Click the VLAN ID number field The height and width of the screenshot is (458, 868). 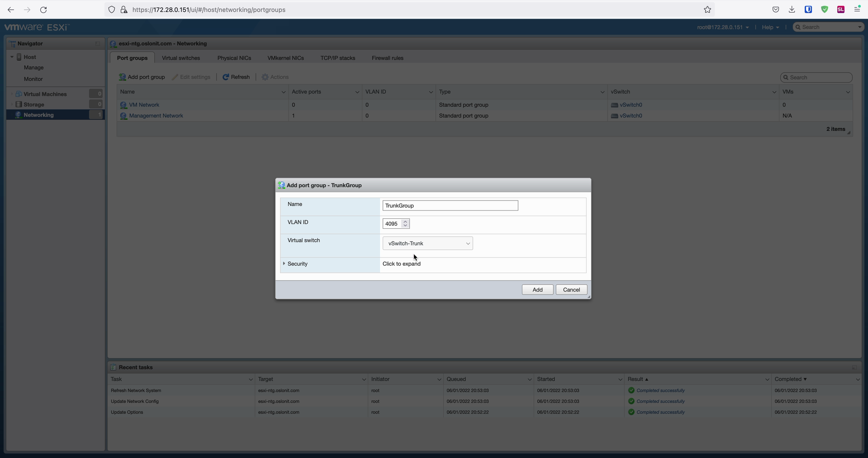392,224
